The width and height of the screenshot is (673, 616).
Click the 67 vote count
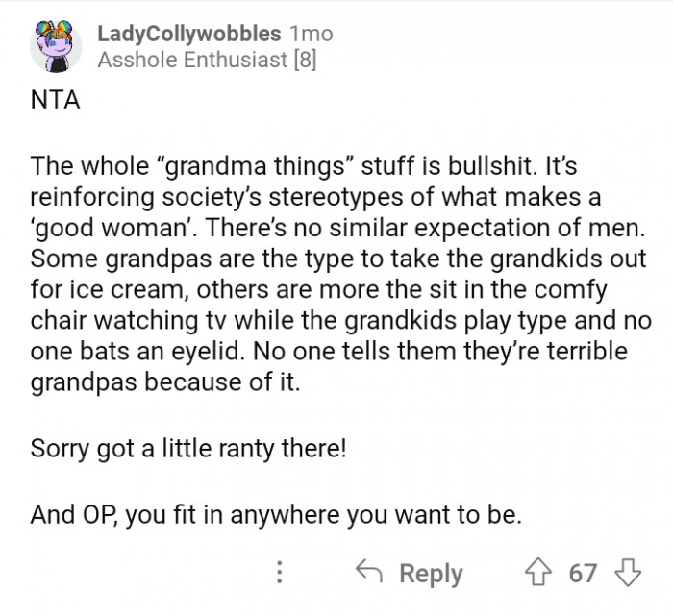click(583, 574)
